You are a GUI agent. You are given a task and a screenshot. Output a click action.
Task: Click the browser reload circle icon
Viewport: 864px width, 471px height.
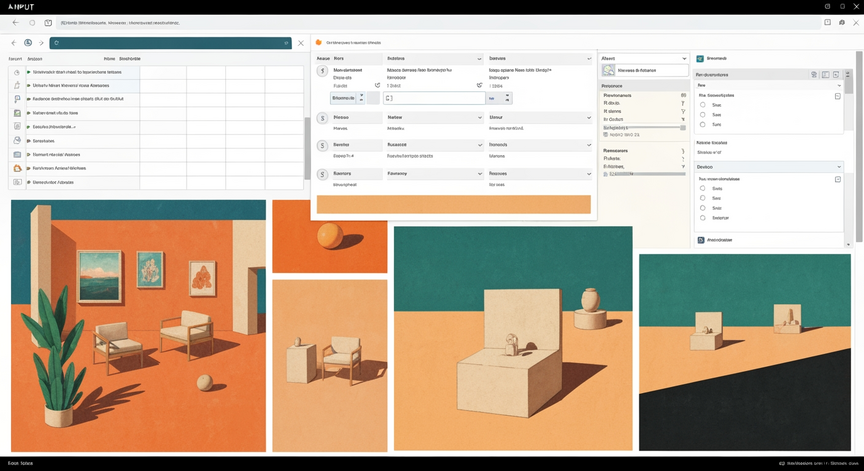click(32, 23)
